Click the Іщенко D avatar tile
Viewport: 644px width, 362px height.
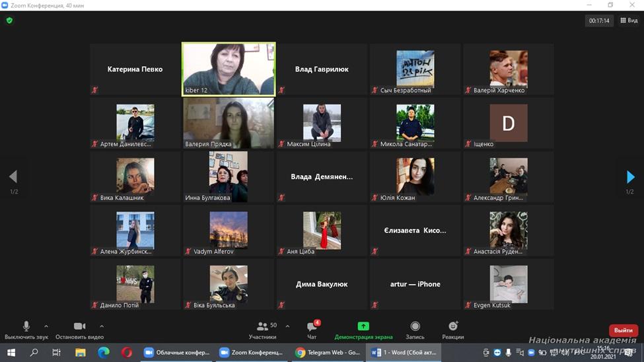point(509,123)
